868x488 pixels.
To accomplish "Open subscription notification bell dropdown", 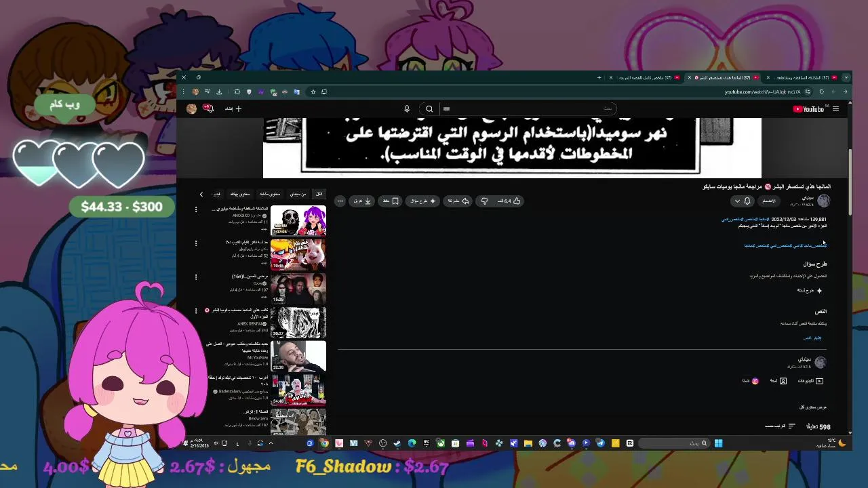I will tap(743, 201).
